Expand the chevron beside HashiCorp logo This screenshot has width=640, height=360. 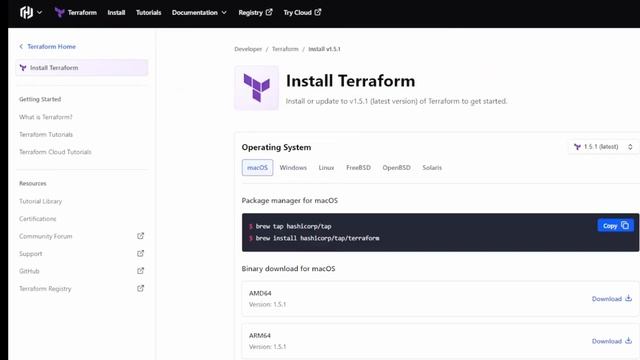tap(40, 13)
